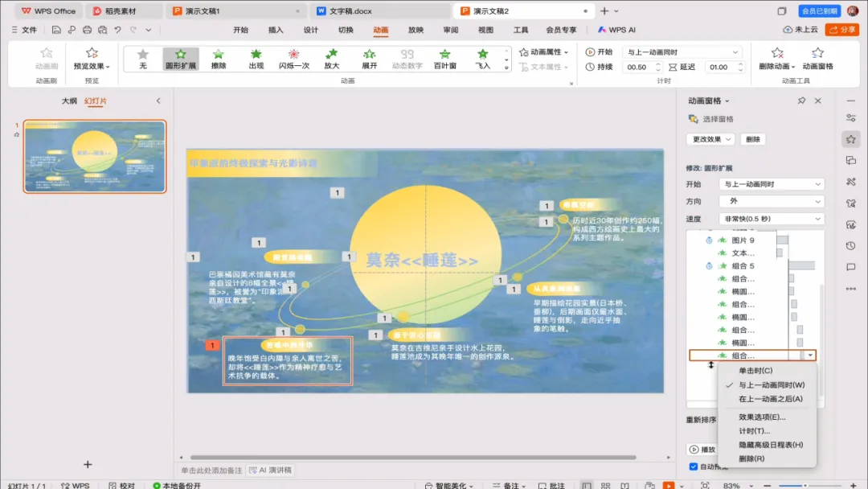The width and height of the screenshot is (868, 489).
Task: Select the 无 animation option
Action: pyautogui.click(x=143, y=59)
